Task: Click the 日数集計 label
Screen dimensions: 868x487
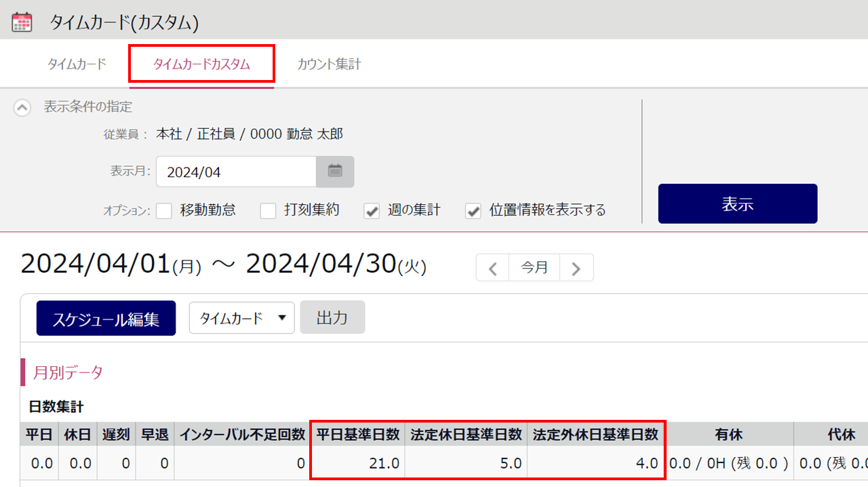Action: (x=56, y=407)
